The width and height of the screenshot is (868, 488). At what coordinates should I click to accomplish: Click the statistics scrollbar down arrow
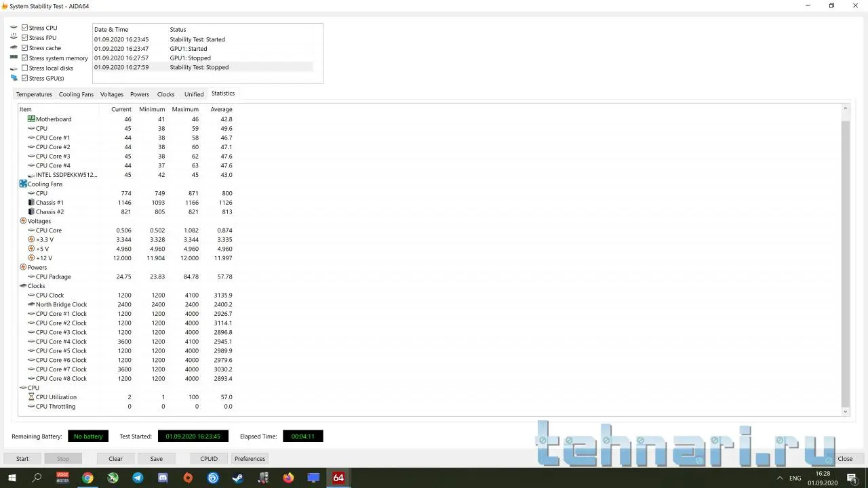click(845, 411)
